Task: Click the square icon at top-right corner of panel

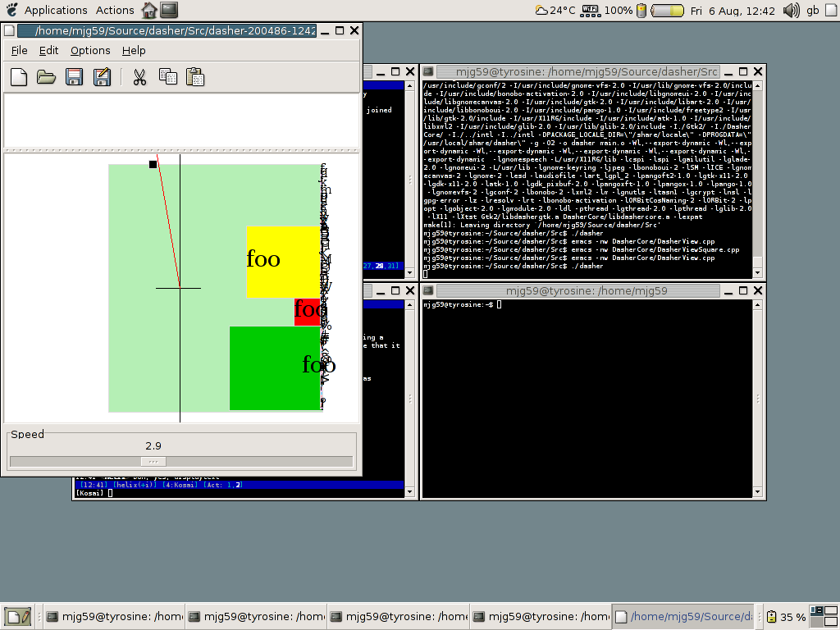Action: point(832,10)
